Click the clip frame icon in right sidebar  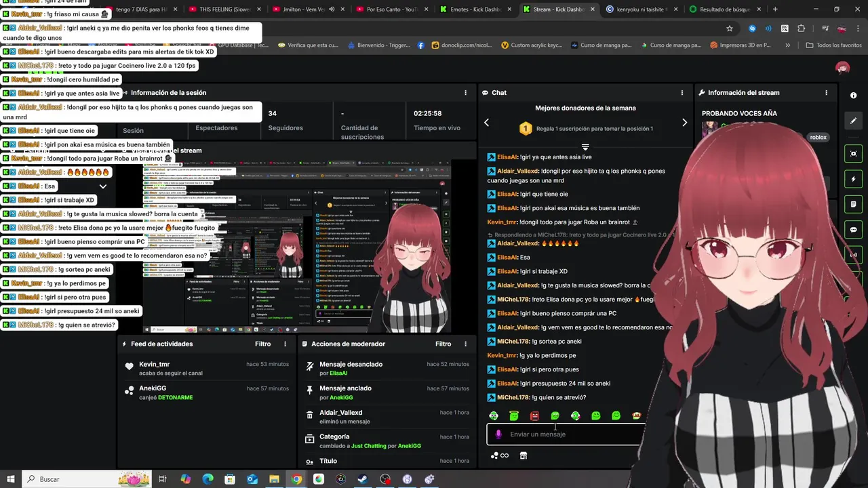coord(853,154)
